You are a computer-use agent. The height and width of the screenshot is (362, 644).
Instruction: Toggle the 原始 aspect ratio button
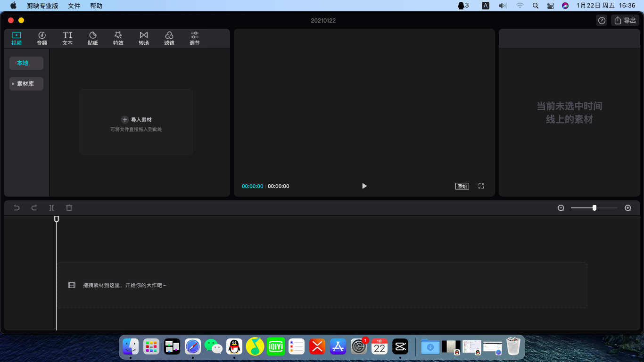tap(462, 186)
